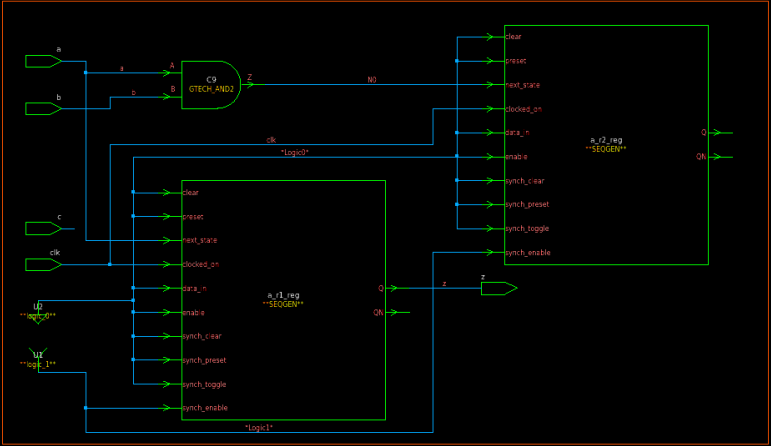Select a_r1_reg synch_clear pin
Viewport: 771px width, 446px height.
click(x=202, y=336)
